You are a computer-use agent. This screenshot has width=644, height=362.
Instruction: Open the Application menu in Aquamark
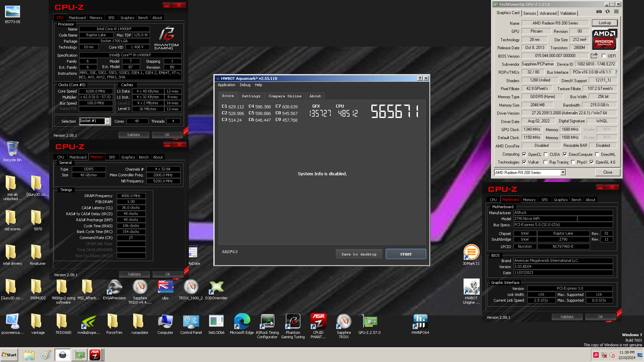coord(226,85)
